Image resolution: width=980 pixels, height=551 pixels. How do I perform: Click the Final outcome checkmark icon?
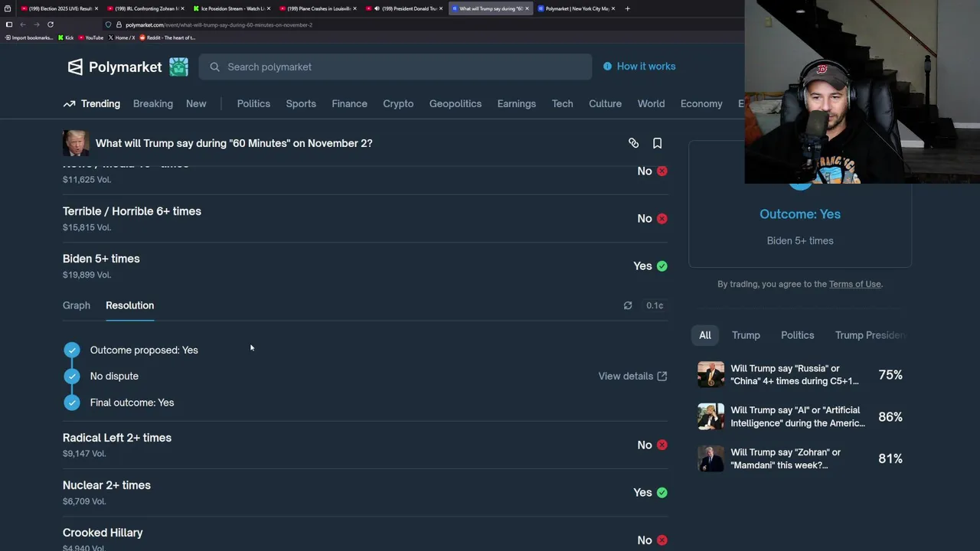click(x=72, y=402)
